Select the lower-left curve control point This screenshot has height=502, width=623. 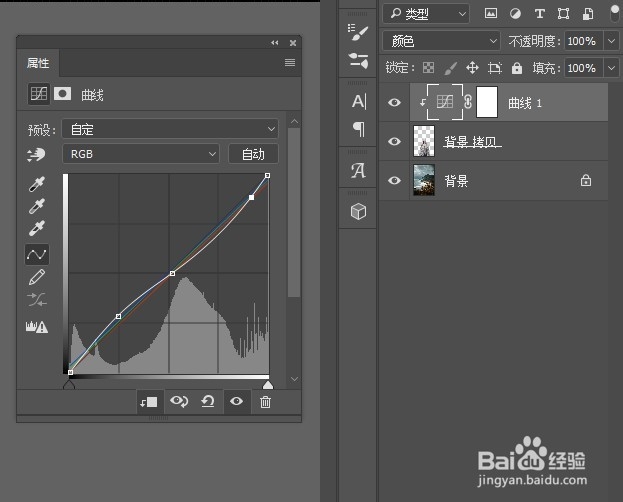118,316
